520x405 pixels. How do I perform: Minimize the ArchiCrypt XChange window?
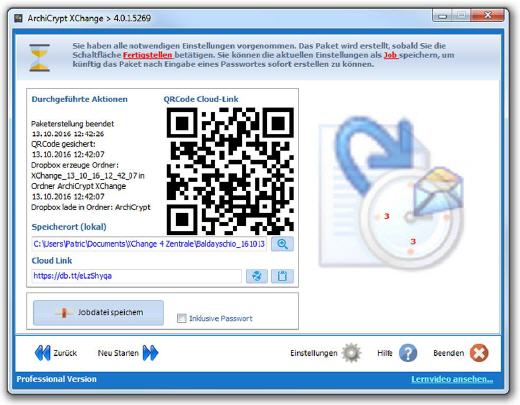[442, 16]
